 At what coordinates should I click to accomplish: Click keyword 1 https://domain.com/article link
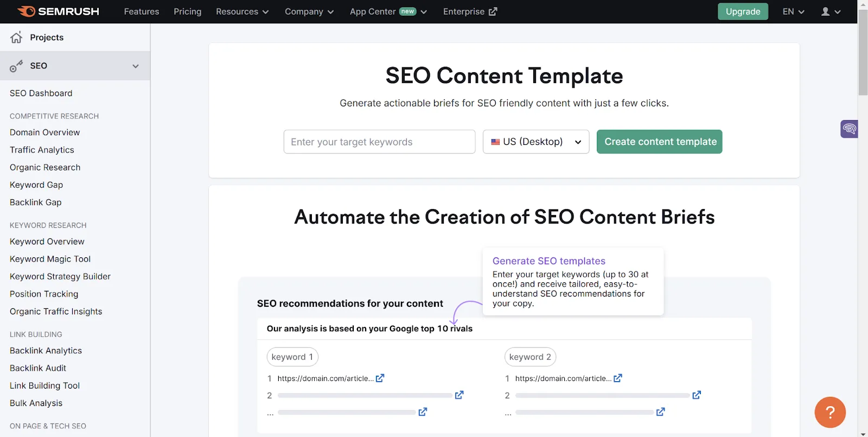click(x=325, y=378)
